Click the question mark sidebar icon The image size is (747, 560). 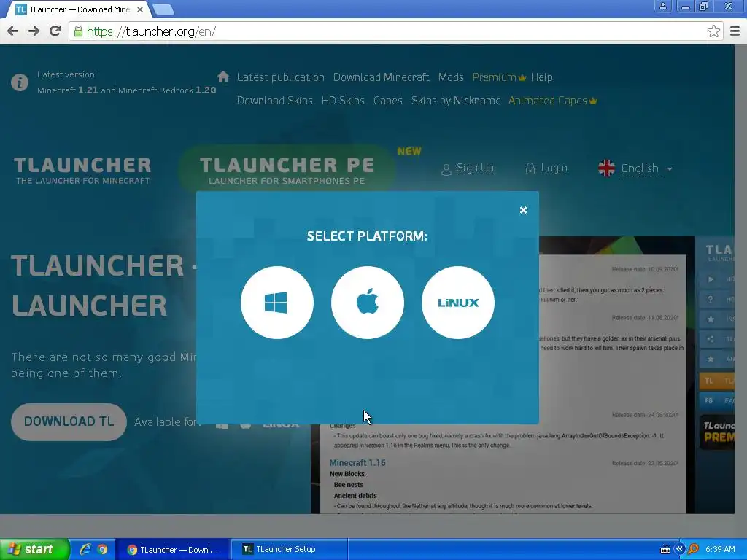(711, 300)
